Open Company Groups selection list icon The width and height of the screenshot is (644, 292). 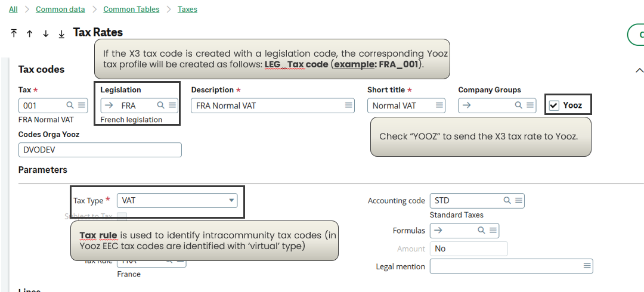530,105
